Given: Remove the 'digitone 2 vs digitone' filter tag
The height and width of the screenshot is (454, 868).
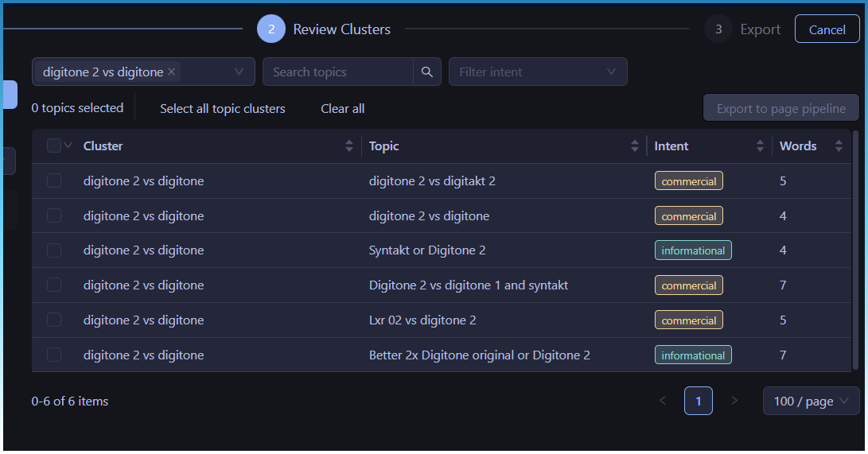Looking at the screenshot, I should pos(171,72).
